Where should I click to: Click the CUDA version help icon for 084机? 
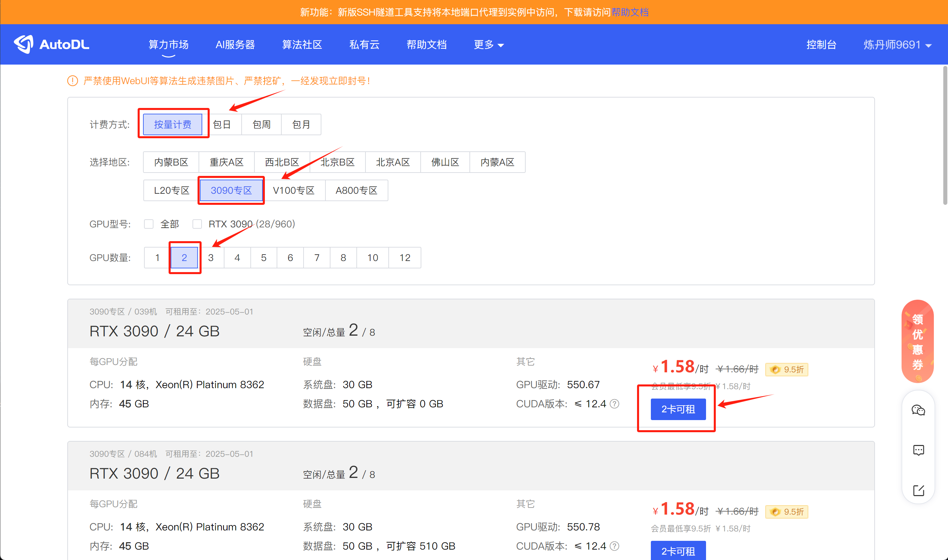(614, 546)
